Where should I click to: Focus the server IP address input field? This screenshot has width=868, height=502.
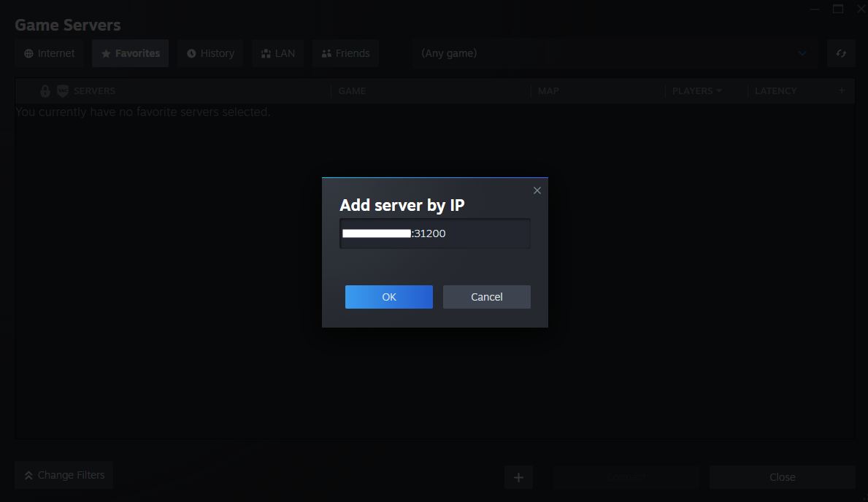pyautogui.click(x=434, y=233)
